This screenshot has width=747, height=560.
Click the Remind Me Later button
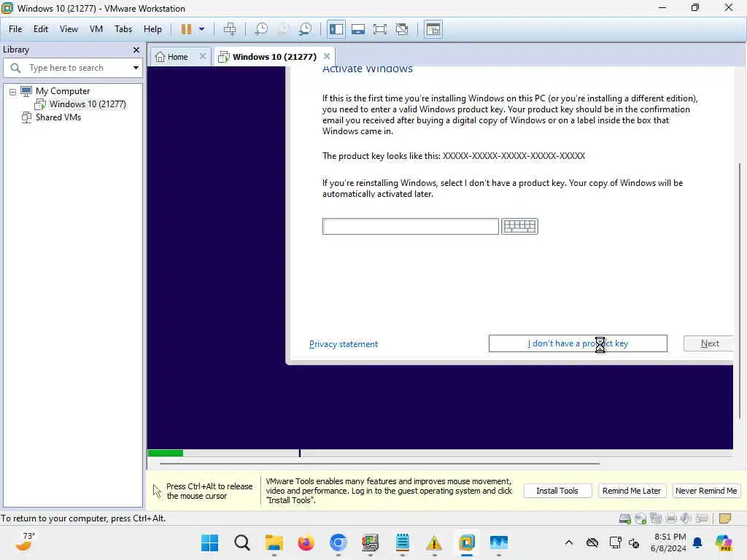(x=631, y=491)
